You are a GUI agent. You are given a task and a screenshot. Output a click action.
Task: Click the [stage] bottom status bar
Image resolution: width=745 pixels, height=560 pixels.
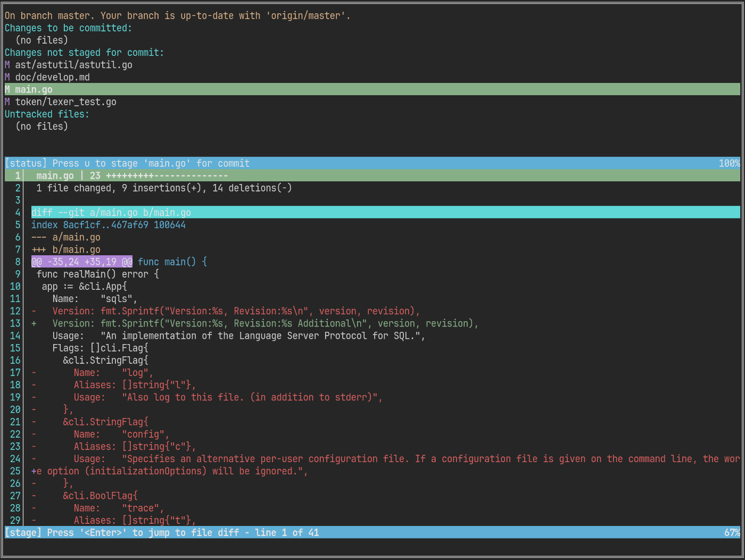pos(372,532)
